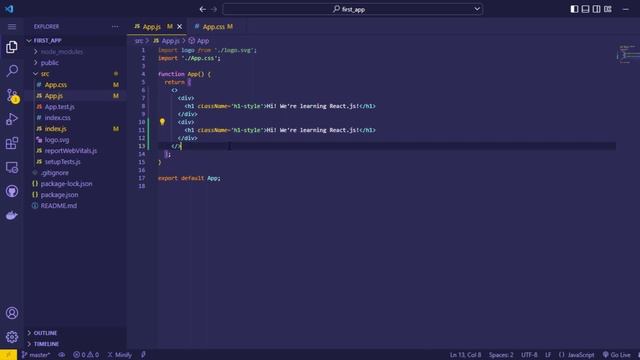Toggle bottom panel visibility
The image size is (640, 360).
(x=585, y=9)
